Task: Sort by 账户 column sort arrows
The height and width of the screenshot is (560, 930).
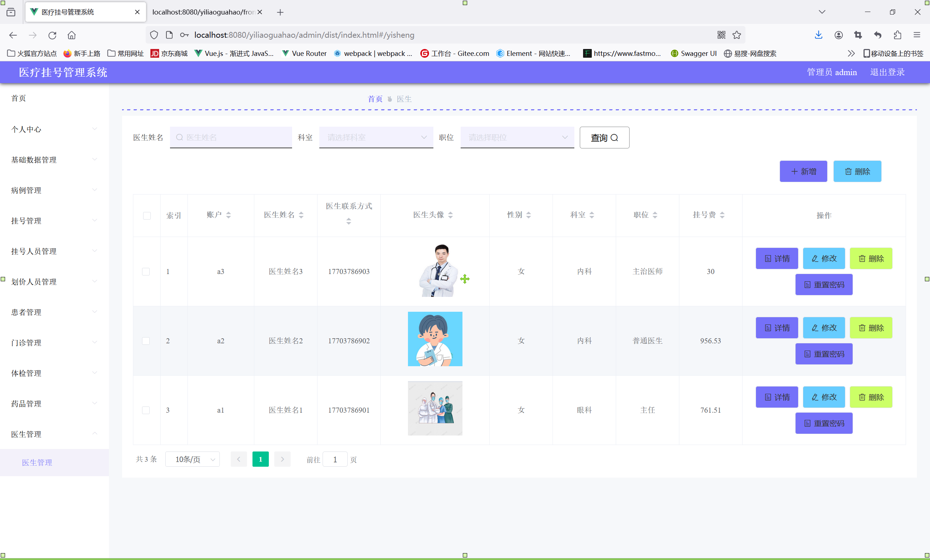Action: (229, 215)
